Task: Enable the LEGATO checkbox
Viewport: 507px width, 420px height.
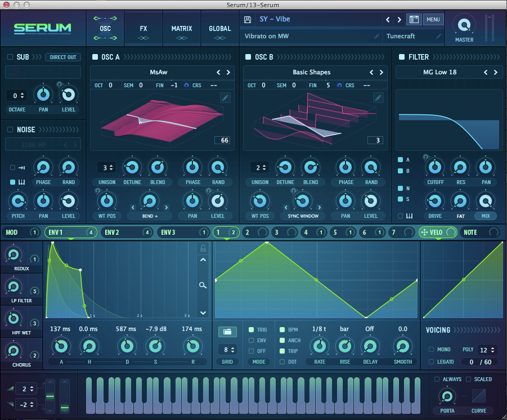Action: (431, 362)
